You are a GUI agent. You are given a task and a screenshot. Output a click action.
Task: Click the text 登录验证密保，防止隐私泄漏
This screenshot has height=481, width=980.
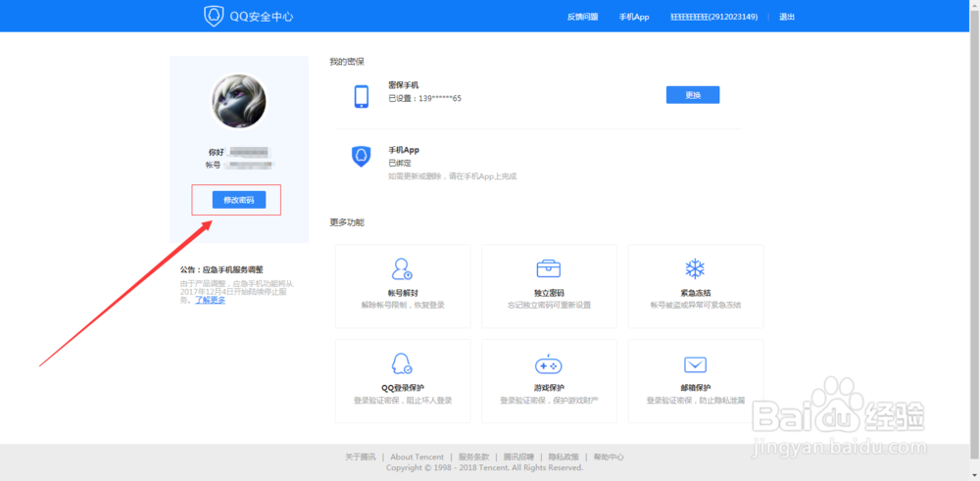[695, 400]
